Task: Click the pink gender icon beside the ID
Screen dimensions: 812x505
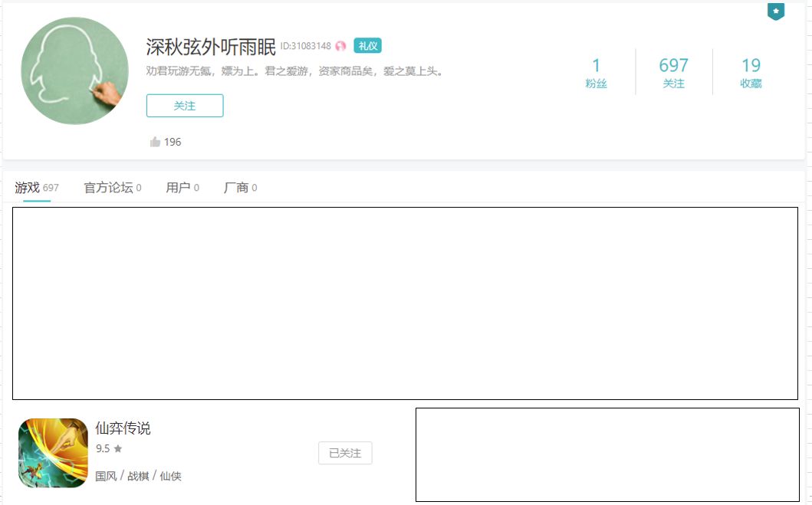Action: pos(340,46)
